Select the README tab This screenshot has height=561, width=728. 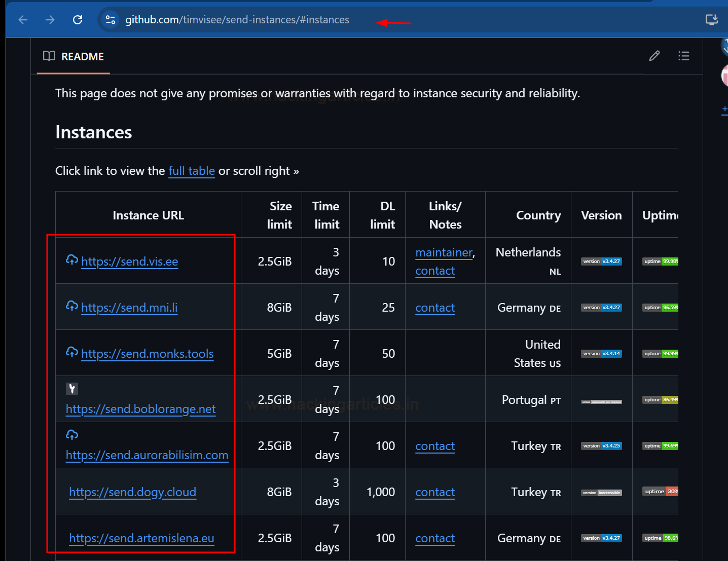click(x=74, y=56)
